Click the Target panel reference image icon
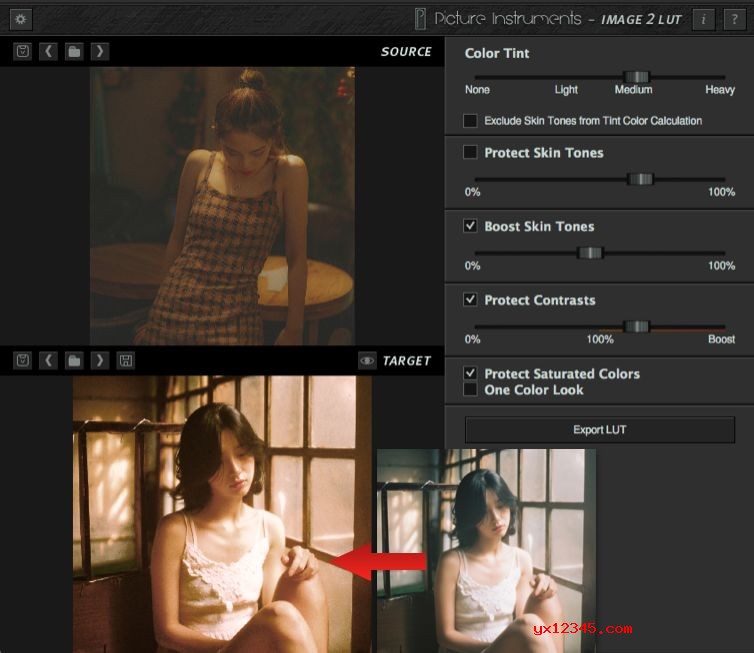The image size is (754, 653). 23,360
